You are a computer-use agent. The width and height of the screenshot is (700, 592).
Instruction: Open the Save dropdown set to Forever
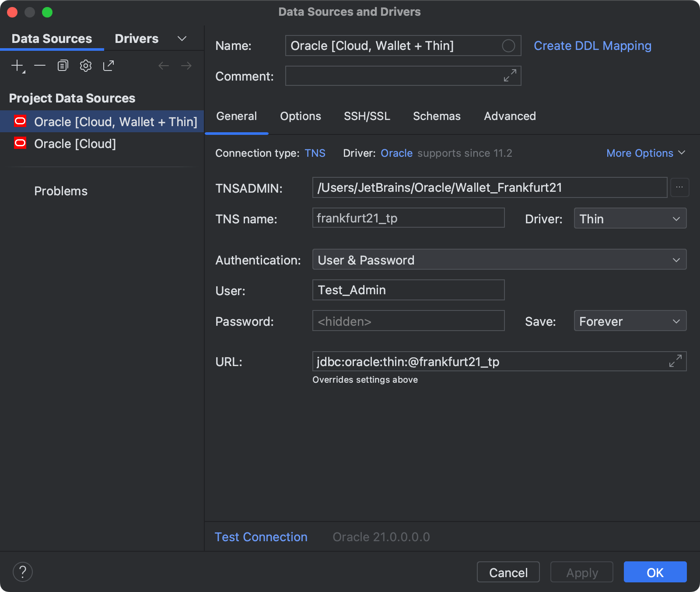pos(630,321)
